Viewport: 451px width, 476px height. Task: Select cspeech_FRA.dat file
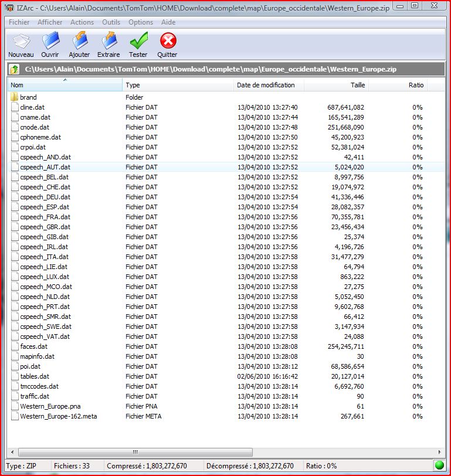(45, 217)
